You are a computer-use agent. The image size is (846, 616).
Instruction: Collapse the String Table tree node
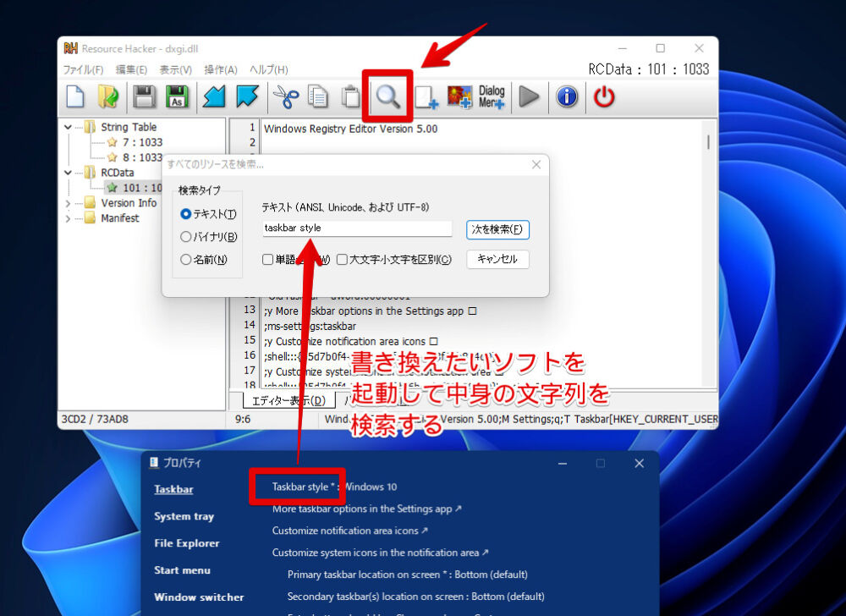[x=68, y=127]
